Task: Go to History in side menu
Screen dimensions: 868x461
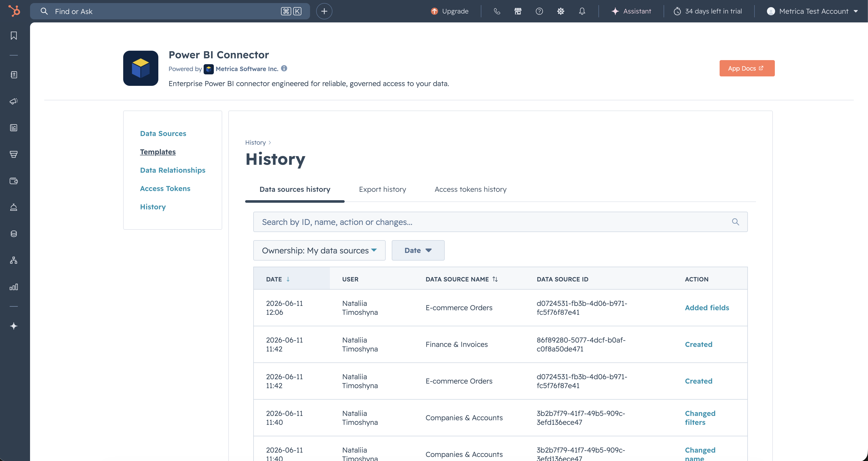Action: click(153, 207)
